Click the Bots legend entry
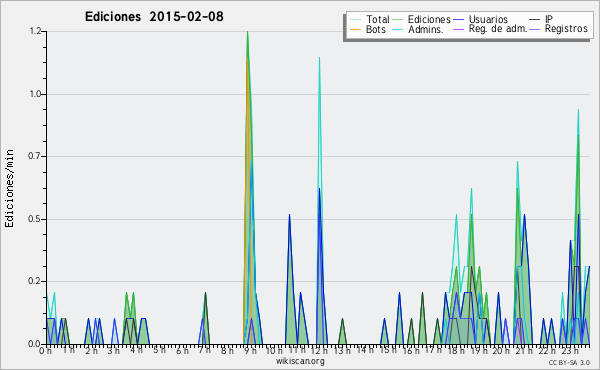 368,29
